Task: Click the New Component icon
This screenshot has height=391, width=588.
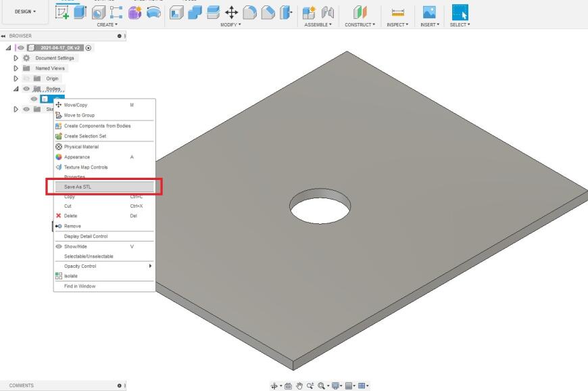Action: click(x=309, y=12)
